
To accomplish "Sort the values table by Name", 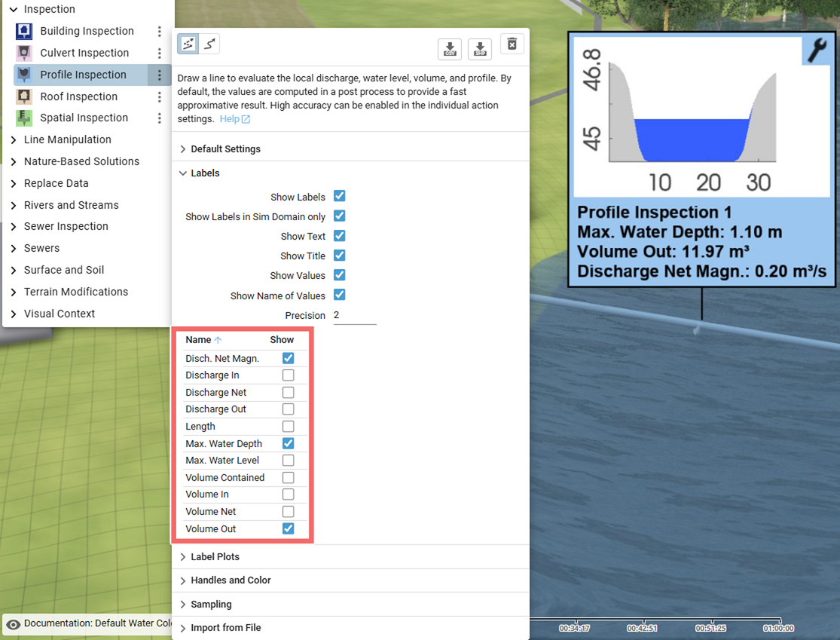I will pyautogui.click(x=196, y=339).
